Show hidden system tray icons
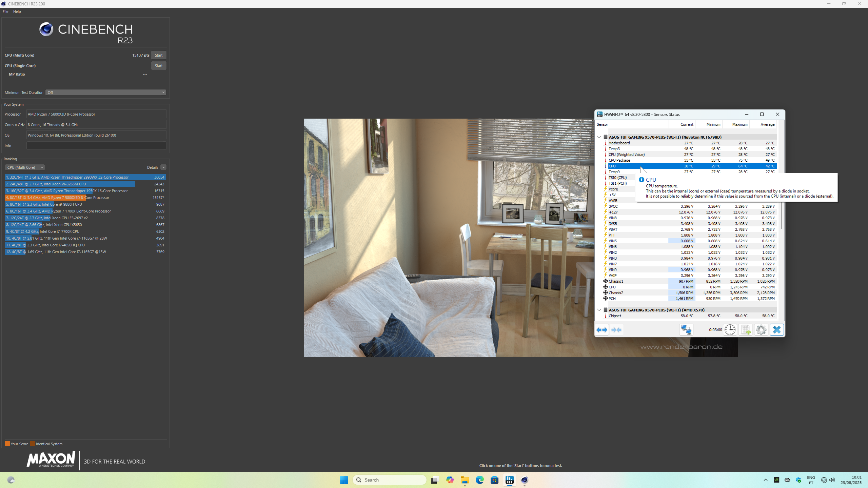868x488 pixels. coord(766,480)
